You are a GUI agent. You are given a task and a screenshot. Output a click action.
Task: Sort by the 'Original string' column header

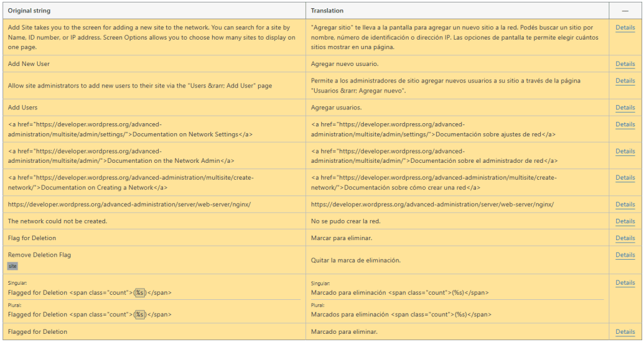[30, 11]
